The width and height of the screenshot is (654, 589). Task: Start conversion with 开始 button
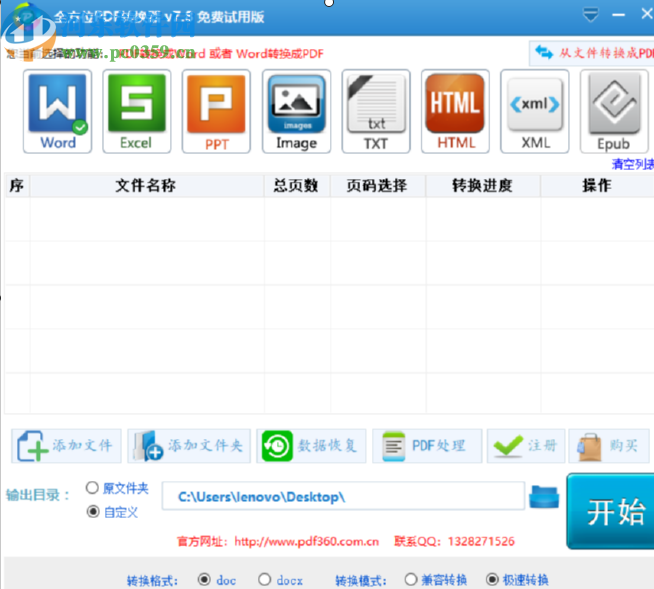pyautogui.click(x=612, y=511)
